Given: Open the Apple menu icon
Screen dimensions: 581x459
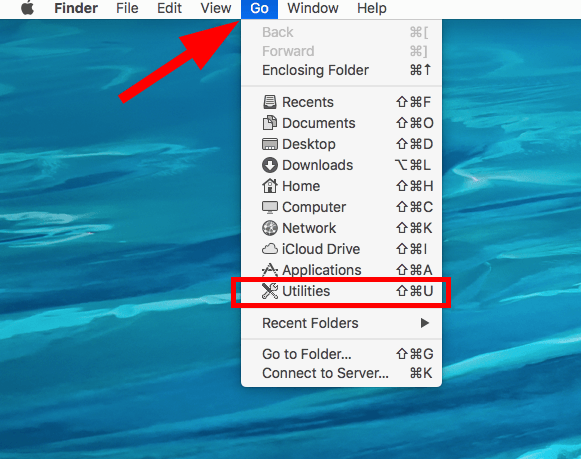Looking at the screenshot, I should coord(27,8).
